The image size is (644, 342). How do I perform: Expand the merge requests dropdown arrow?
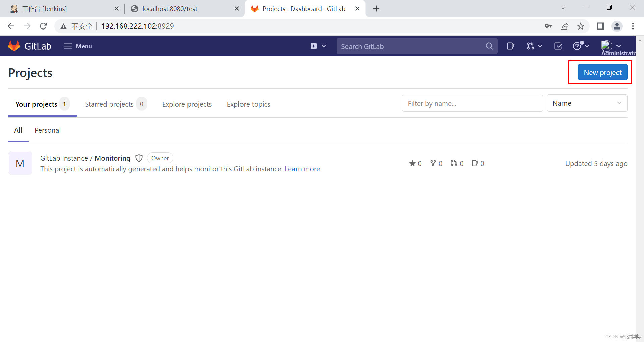[x=540, y=46]
